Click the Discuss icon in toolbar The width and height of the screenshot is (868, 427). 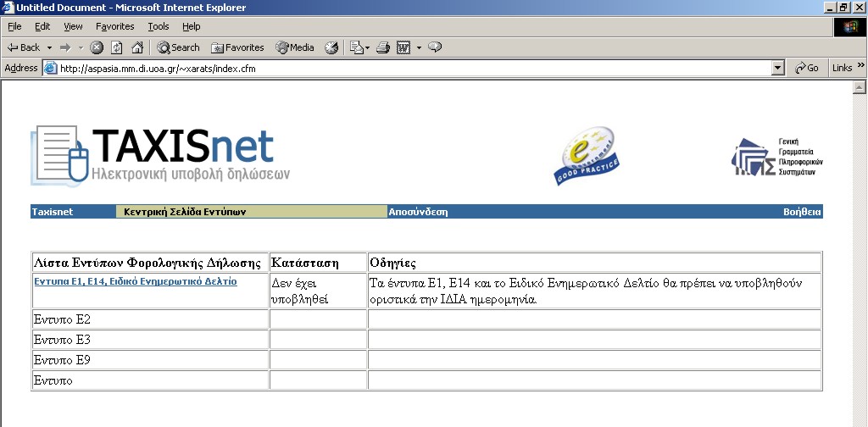pyautogui.click(x=435, y=48)
